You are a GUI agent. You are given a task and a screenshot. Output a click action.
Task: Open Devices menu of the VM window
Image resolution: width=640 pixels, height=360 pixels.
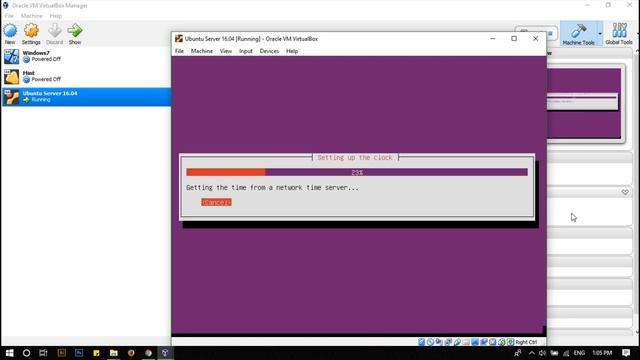[x=269, y=51]
